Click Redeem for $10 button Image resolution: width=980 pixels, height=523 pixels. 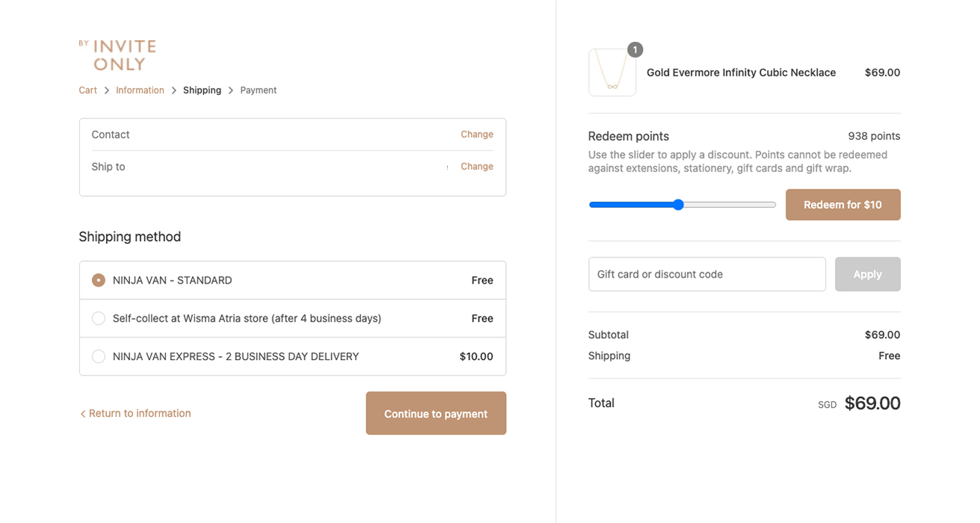(842, 205)
